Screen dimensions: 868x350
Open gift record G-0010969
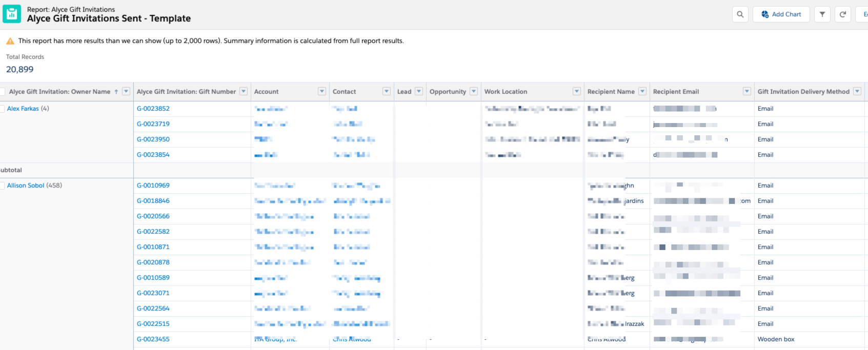153,186
